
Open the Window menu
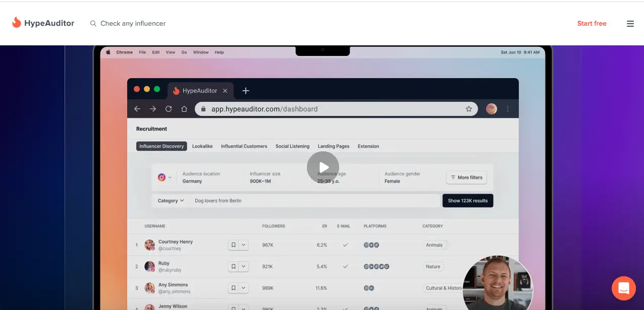[201, 52]
